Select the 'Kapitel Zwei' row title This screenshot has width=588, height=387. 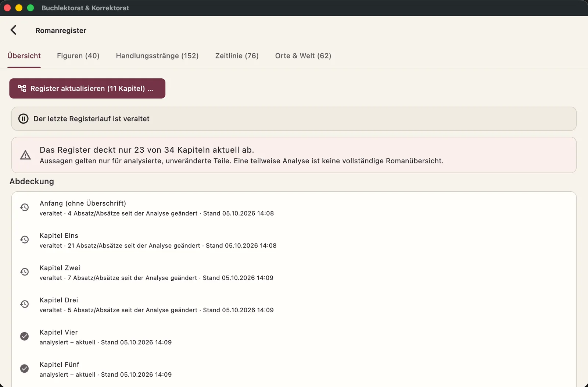60,268
